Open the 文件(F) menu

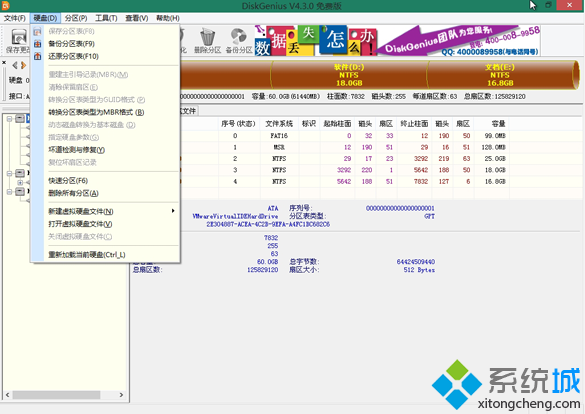15,18
